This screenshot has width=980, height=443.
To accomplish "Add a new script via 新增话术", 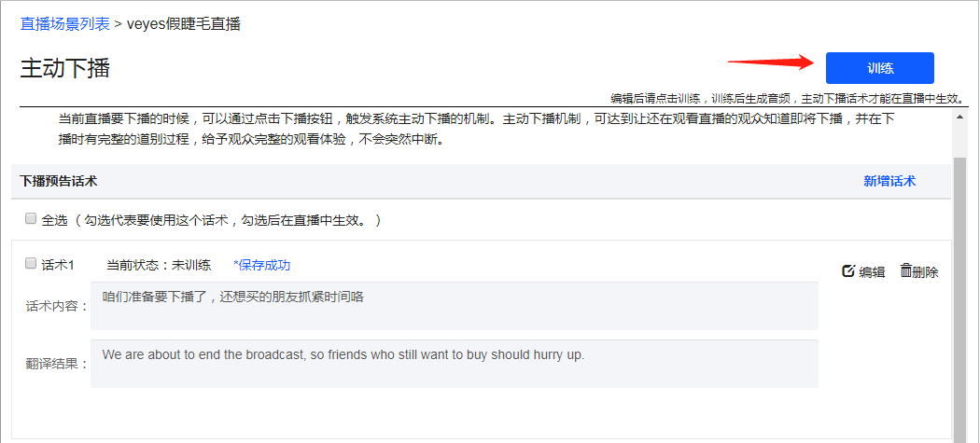I will (x=889, y=181).
